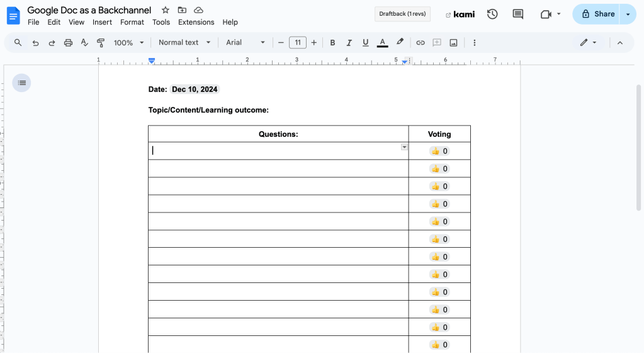Toggle bold formatting
The width and height of the screenshot is (644, 353).
[x=332, y=43]
